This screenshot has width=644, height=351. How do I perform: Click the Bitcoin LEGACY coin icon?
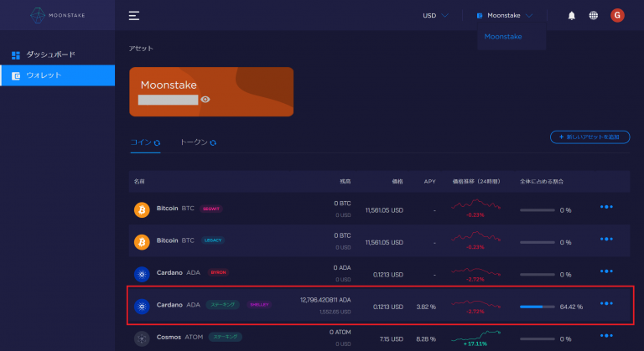[142, 242]
